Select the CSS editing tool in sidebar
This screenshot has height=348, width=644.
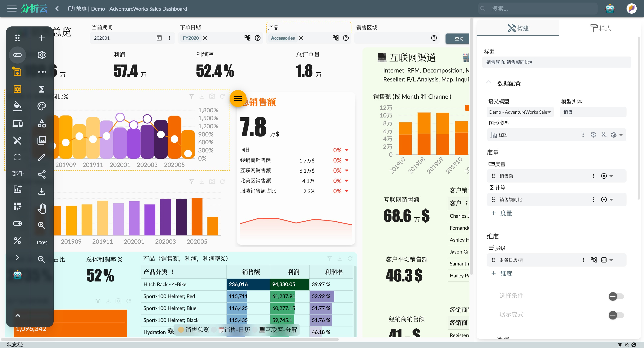point(42,72)
